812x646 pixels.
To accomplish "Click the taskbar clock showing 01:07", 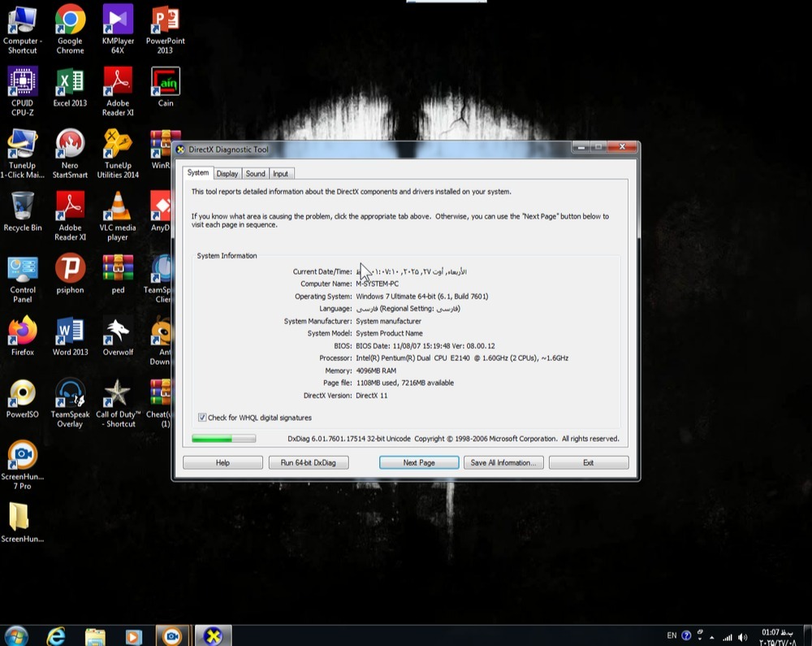I will (x=777, y=637).
